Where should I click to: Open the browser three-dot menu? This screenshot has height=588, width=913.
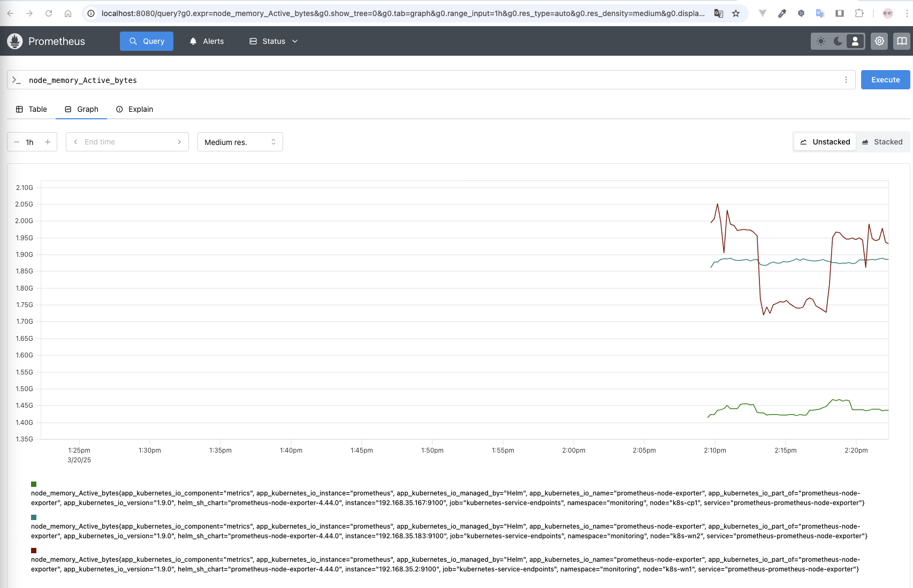coord(907,13)
